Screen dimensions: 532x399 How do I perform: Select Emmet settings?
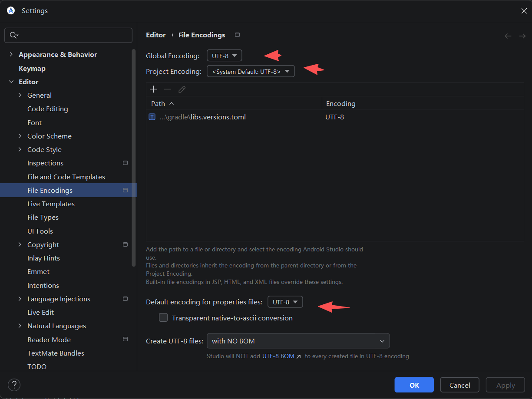pyautogui.click(x=39, y=271)
